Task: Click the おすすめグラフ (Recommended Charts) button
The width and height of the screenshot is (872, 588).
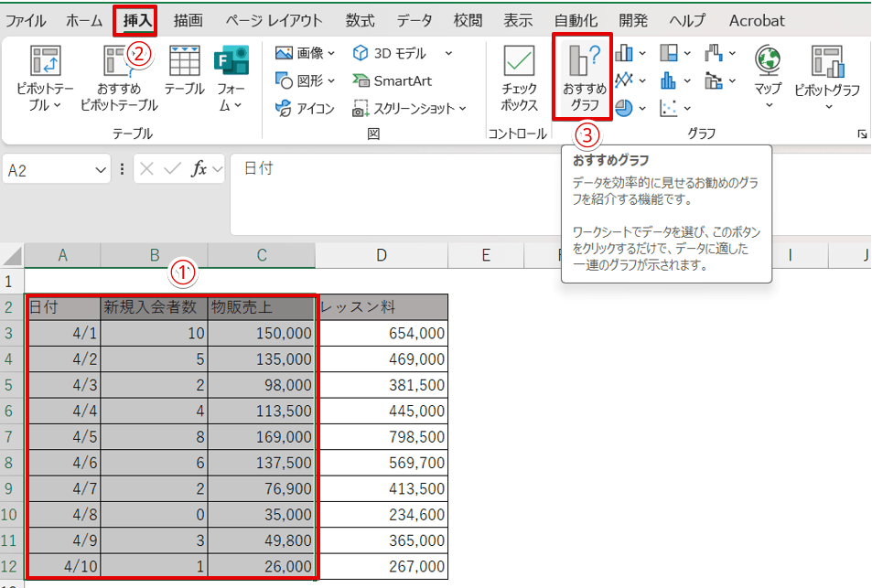Action: point(584,78)
